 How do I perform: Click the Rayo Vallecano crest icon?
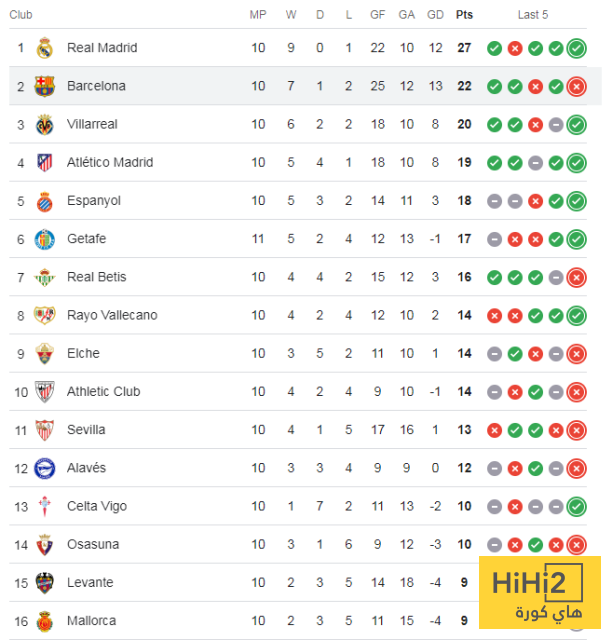point(44,315)
